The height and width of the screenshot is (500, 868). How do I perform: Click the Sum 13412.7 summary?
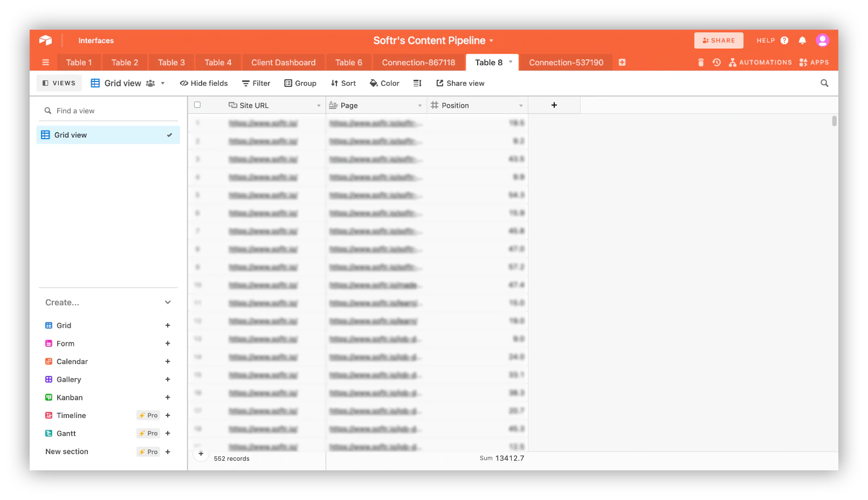pos(502,458)
